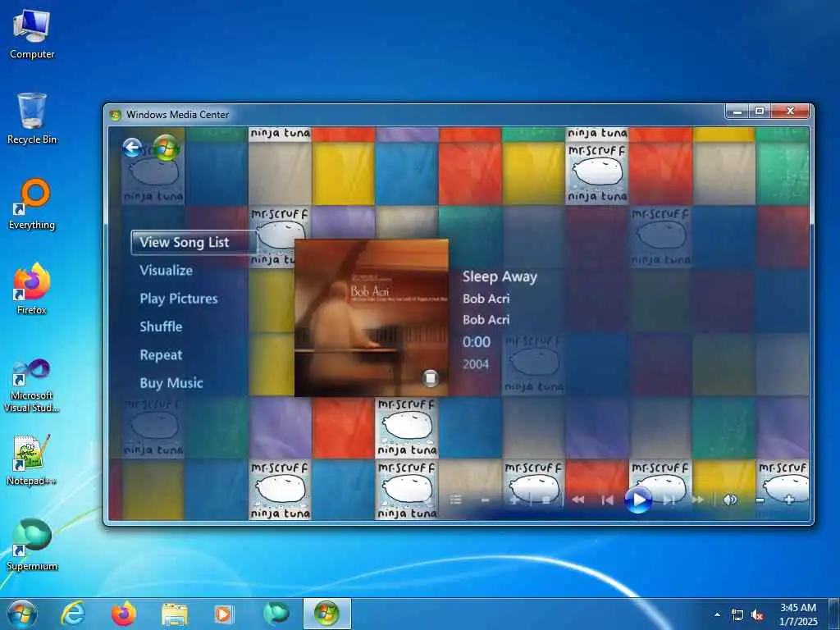Open the clock showing 3:45 AM
This screenshot has width=840, height=630.
[798, 614]
